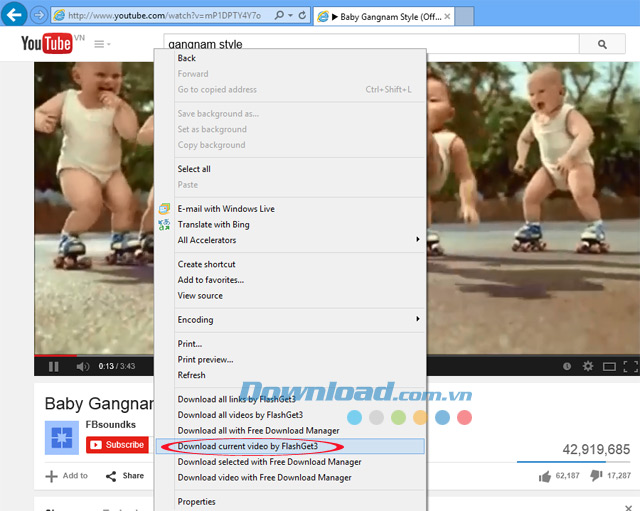Image resolution: width=640 pixels, height=511 pixels.
Task: Mute the video volume speaker icon
Action: (82, 367)
